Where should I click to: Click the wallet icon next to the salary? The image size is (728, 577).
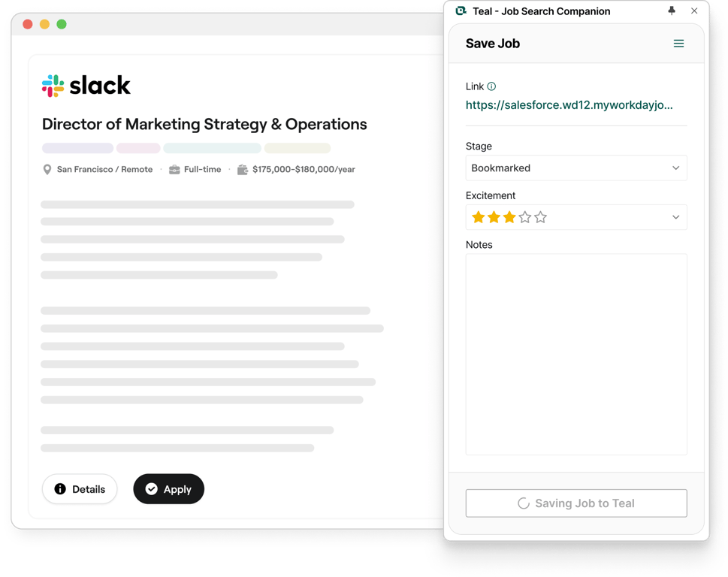[x=243, y=170]
